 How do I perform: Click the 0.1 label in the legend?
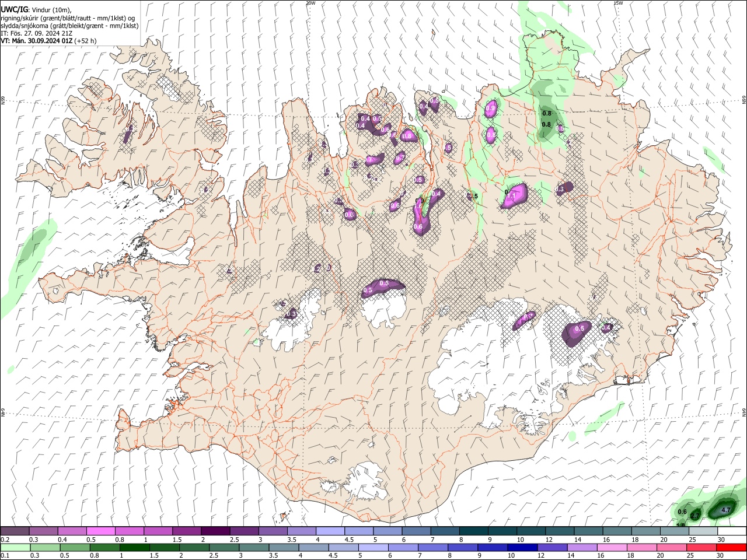tap(5, 556)
